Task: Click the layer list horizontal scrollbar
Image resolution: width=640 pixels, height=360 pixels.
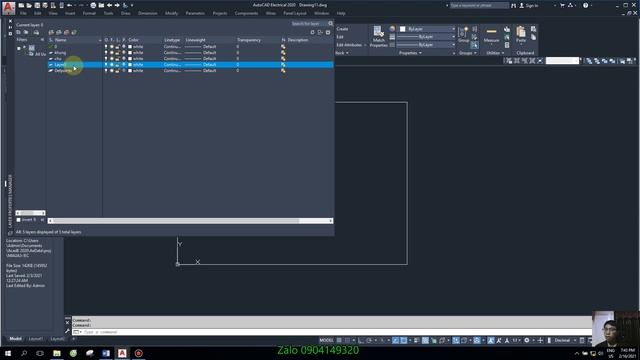Action: click(191, 221)
